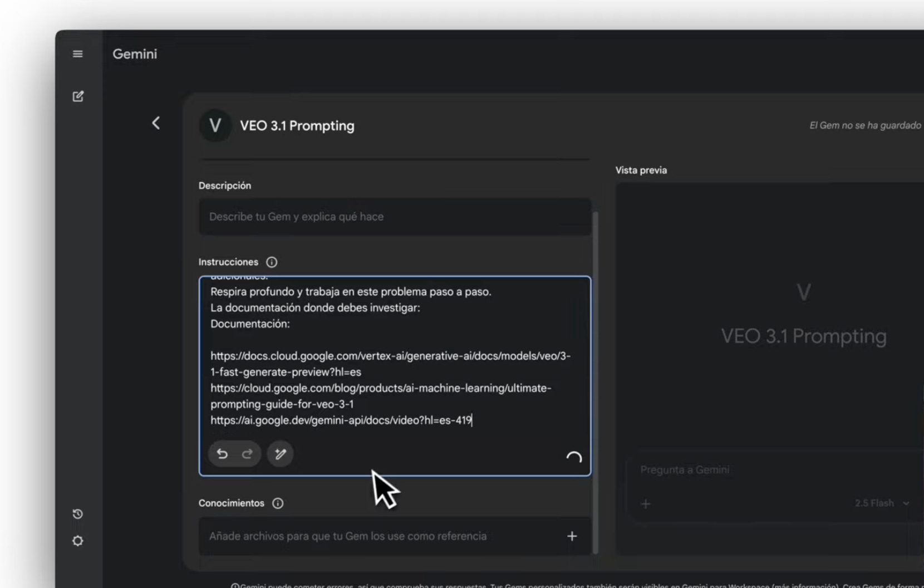Image resolution: width=924 pixels, height=588 pixels.
Task: Undo last instruction edit
Action: [222, 454]
